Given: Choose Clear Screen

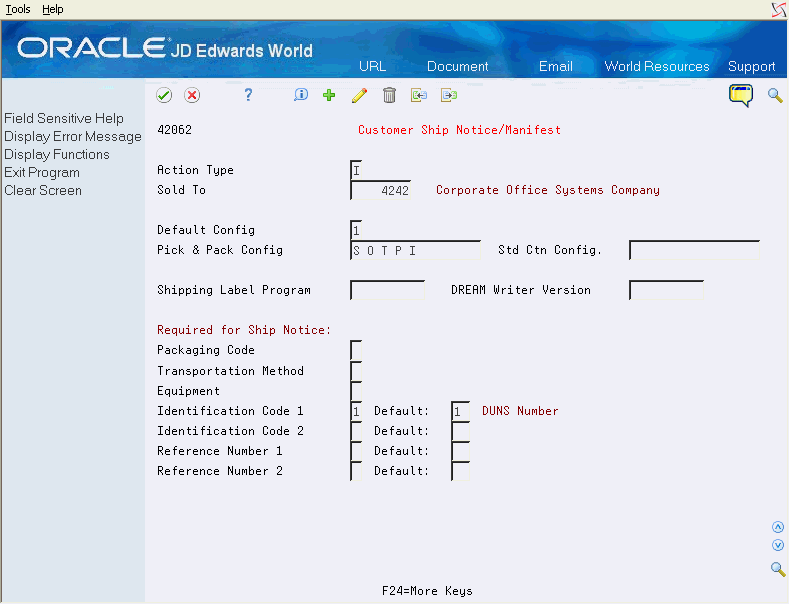Looking at the screenshot, I should pyautogui.click(x=43, y=191).
